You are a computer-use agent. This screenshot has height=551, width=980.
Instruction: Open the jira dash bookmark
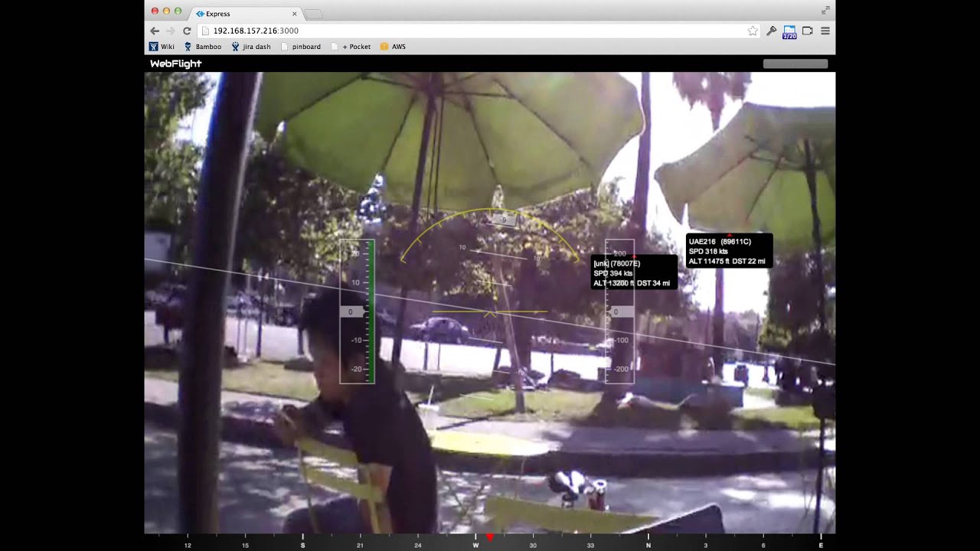point(251,47)
